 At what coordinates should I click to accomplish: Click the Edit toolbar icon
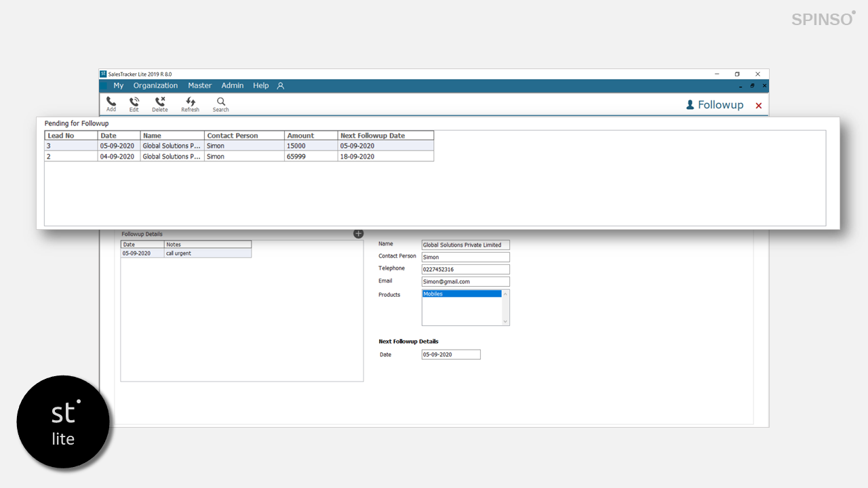134,102
